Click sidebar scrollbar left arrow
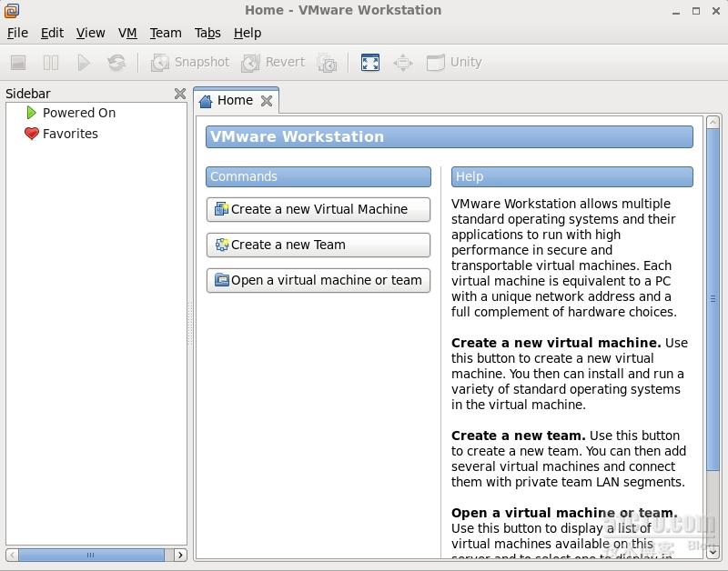This screenshot has height=571, width=728. click(13, 555)
